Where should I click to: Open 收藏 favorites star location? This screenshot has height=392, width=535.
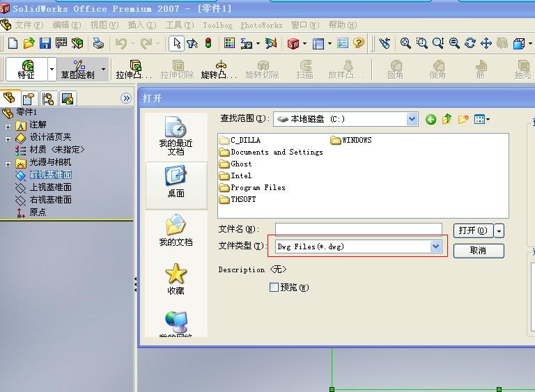pos(176,279)
